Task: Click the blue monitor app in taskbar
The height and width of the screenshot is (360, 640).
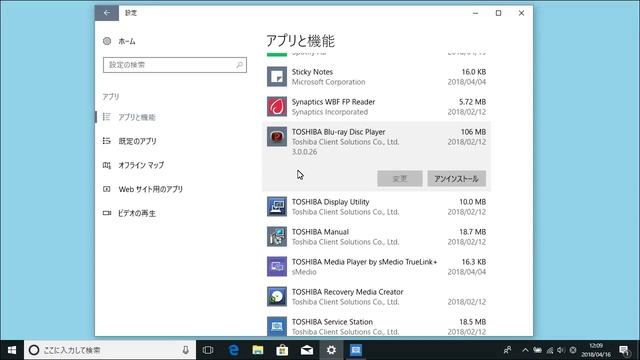Action: tap(356, 350)
